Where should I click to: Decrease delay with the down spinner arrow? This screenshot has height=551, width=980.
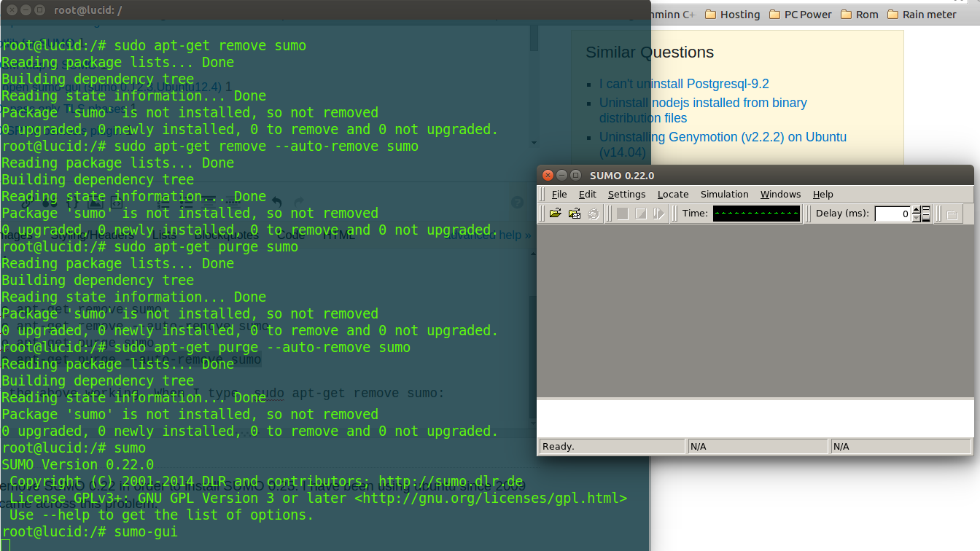point(916,218)
